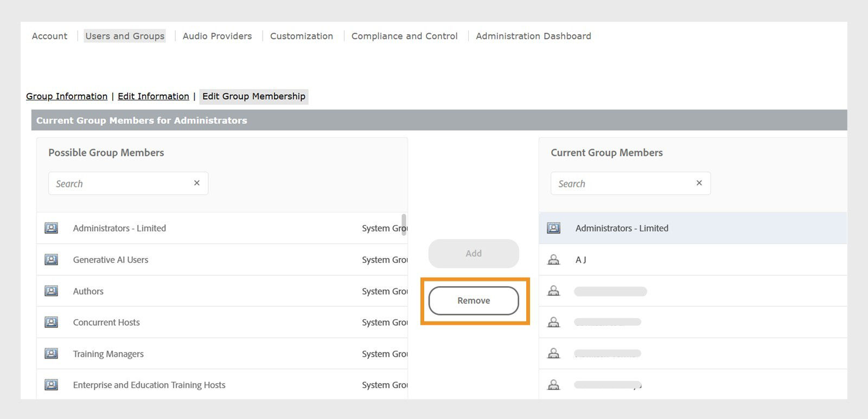Click the Possible Group Members list scrollbar
The image size is (868, 419).
coord(404,225)
